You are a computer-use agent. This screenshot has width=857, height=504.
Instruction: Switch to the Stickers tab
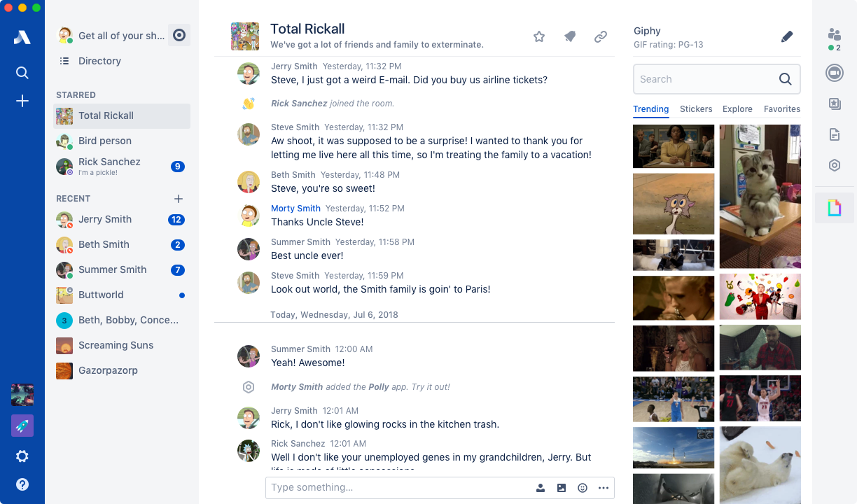pyautogui.click(x=696, y=109)
